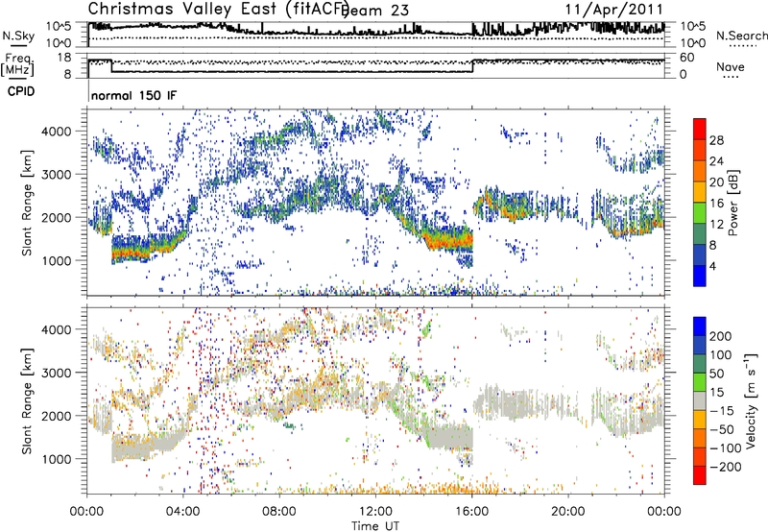Click the '-100' value on the velocity color bar

tap(725, 448)
